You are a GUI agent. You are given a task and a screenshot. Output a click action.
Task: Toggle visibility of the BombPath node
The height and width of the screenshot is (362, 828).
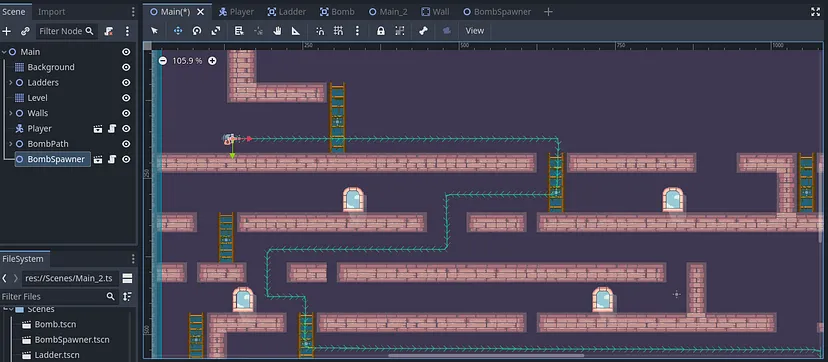[x=126, y=144]
